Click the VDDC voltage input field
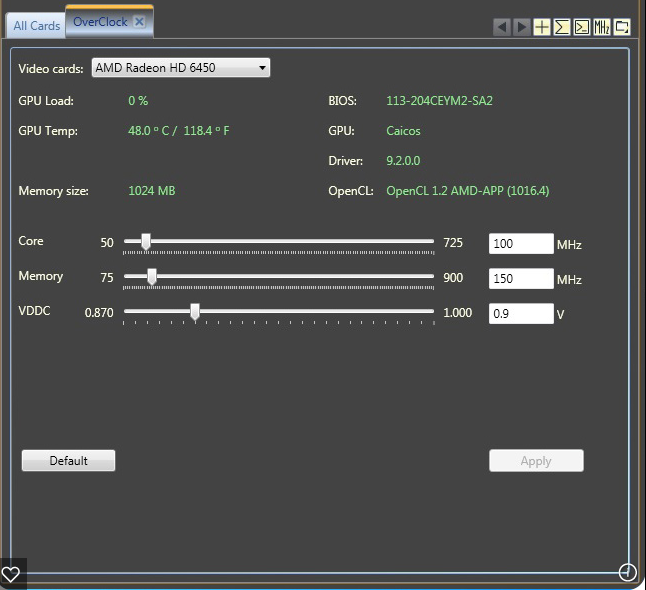 click(x=521, y=314)
